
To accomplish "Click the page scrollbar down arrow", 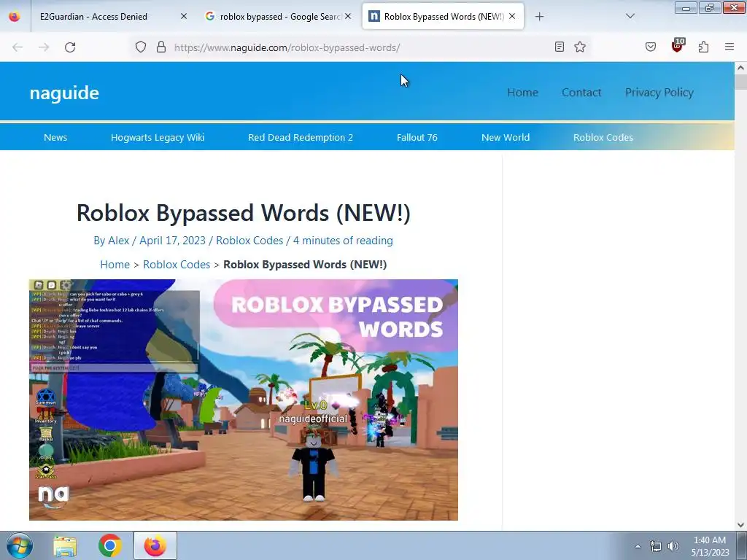I will [740, 525].
